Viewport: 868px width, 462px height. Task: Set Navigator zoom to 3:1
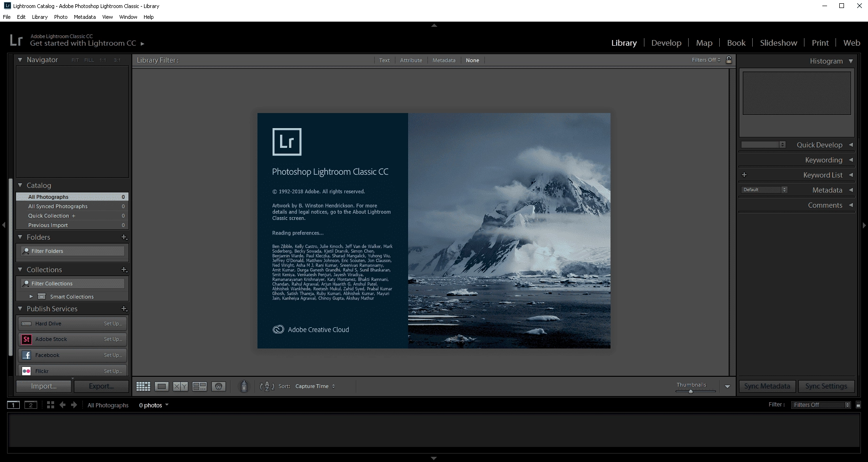[117, 60]
